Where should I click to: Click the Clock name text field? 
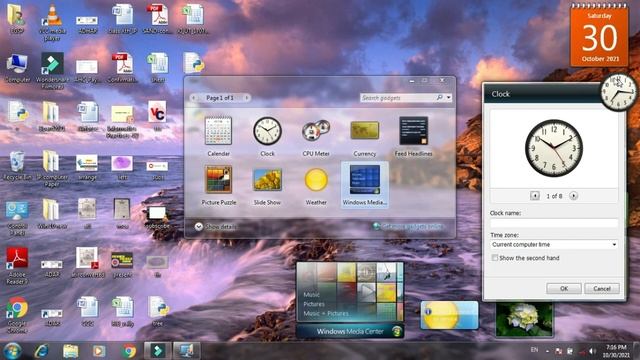pos(554,223)
